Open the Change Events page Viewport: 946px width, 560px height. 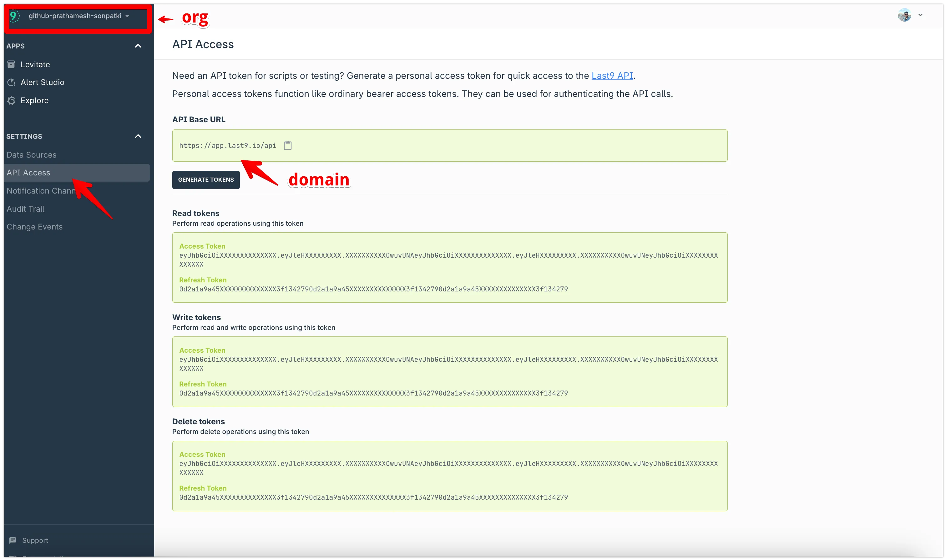(34, 227)
